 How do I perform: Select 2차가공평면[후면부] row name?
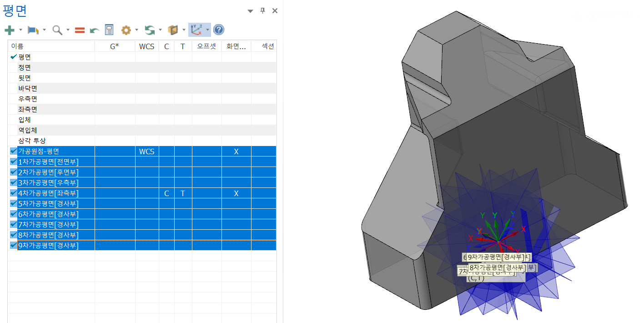pyautogui.click(x=49, y=172)
